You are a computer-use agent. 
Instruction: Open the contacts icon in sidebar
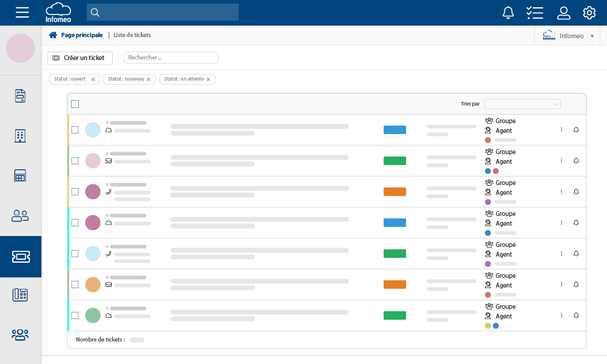pos(21,215)
